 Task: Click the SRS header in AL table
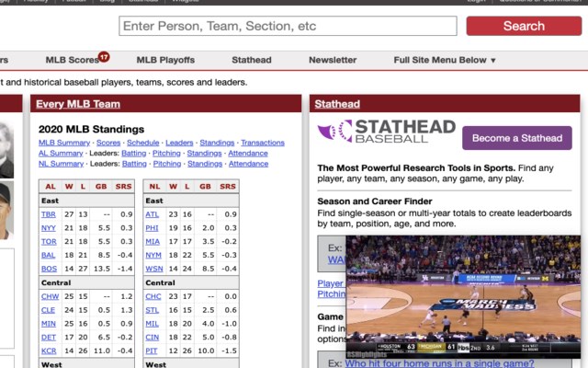123,186
